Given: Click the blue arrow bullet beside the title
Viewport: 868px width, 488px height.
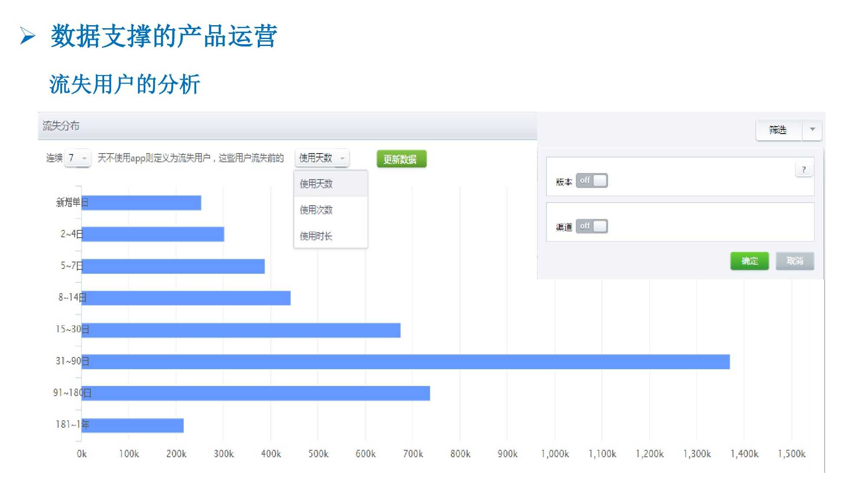Looking at the screenshot, I should 27,36.
